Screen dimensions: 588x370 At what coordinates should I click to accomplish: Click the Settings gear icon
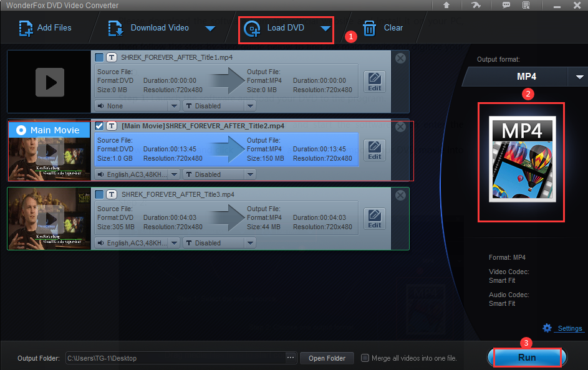547,328
